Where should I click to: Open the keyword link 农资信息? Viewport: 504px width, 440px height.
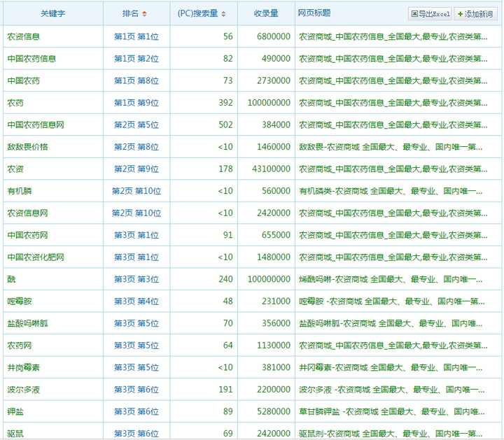pyautogui.click(x=23, y=36)
